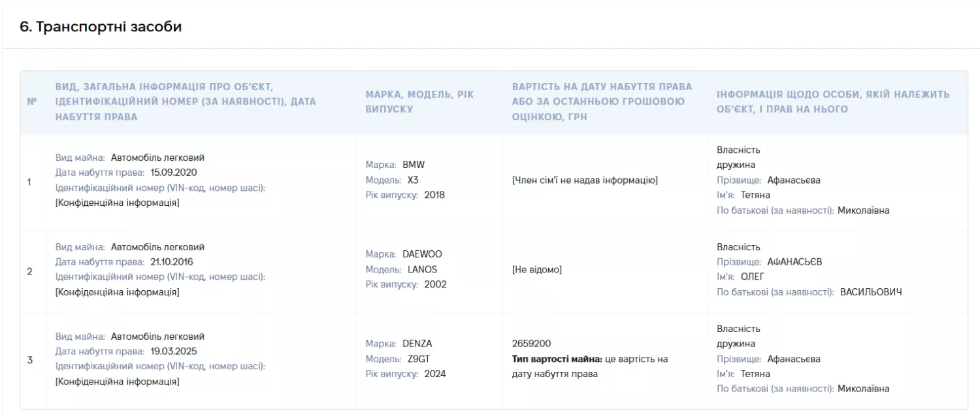The width and height of the screenshot is (980, 415).
Task: Click the LANOS model text
Action: (x=422, y=269)
